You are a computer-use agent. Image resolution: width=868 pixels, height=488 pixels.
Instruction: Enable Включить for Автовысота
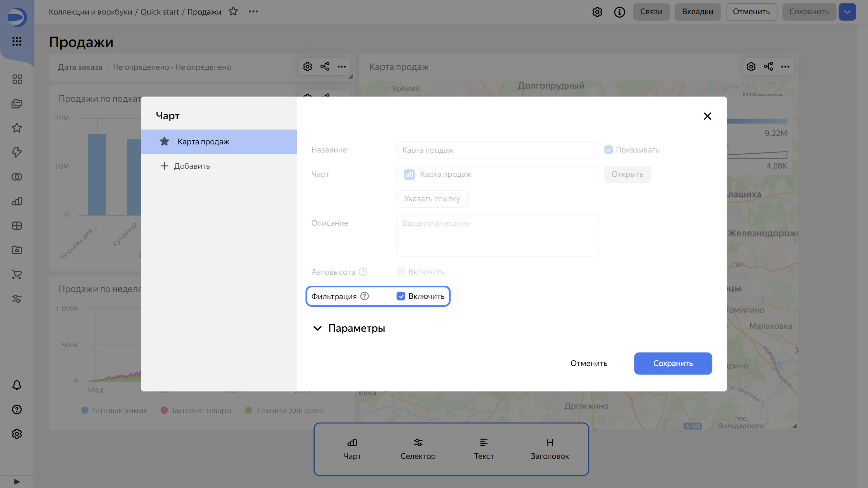point(401,271)
